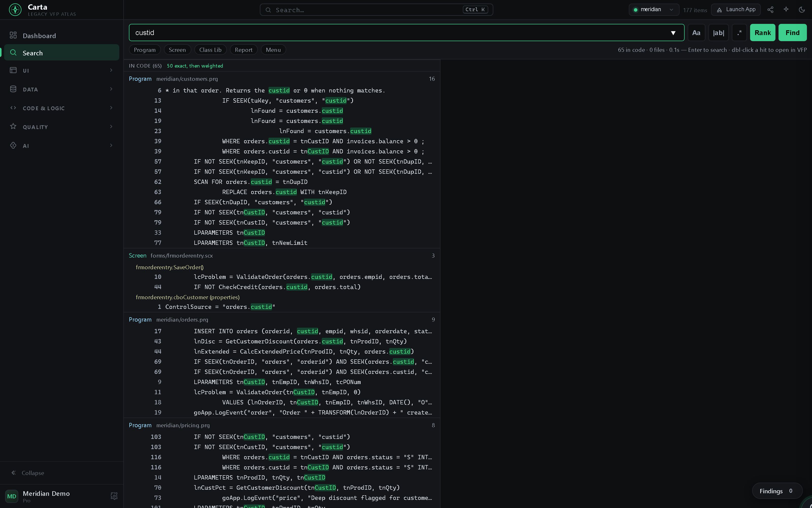Click the share icon in header
The height and width of the screenshot is (508, 812).
(x=770, y=10)
